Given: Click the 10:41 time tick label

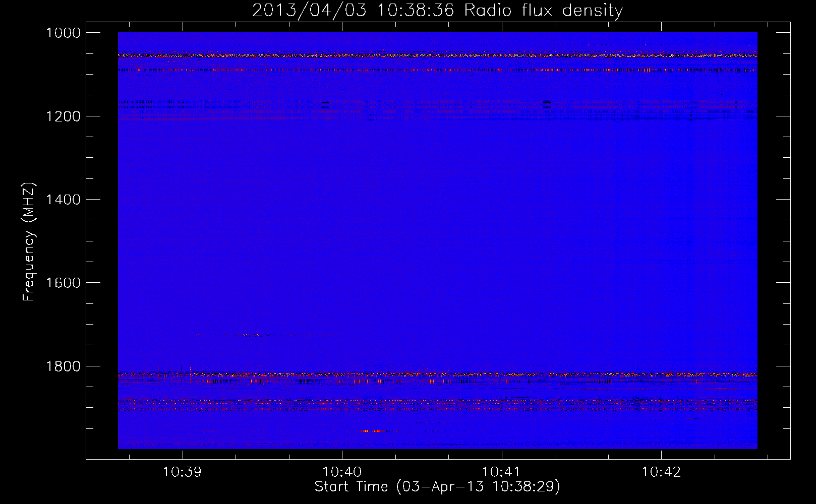Looking at the screenshot, I should click(x=501, y=472).
